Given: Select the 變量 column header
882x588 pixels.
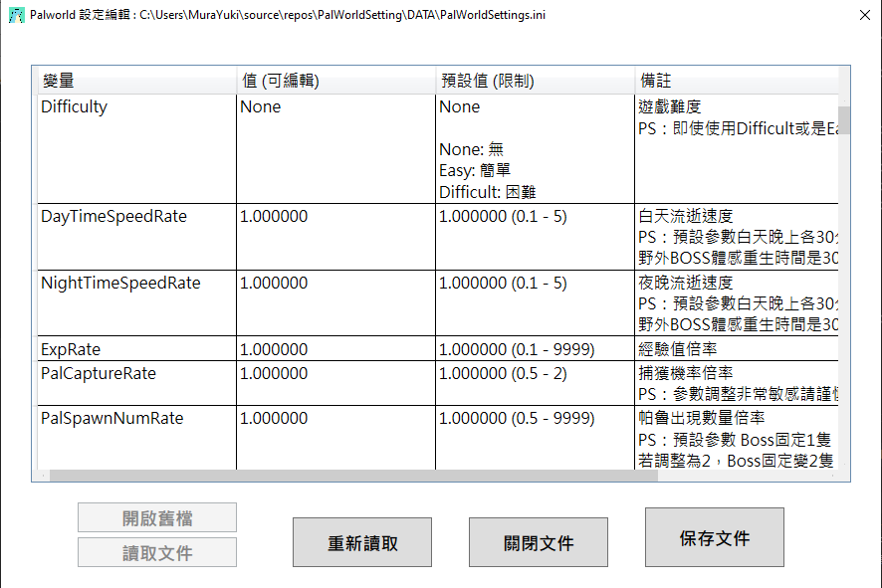Looking at the screenshot, I should tap(136, 81).
